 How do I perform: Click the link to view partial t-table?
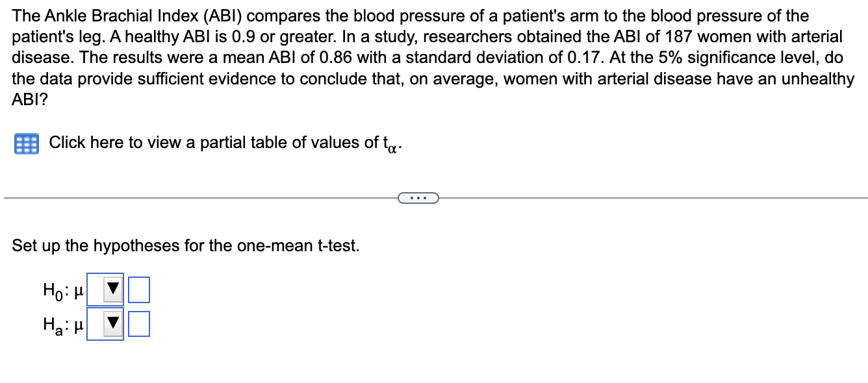click(214, 143)
